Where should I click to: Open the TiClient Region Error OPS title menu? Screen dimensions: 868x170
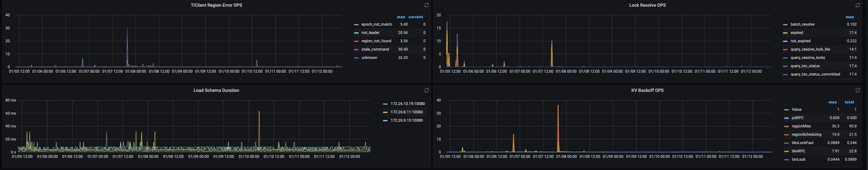[x=216, y=5]
